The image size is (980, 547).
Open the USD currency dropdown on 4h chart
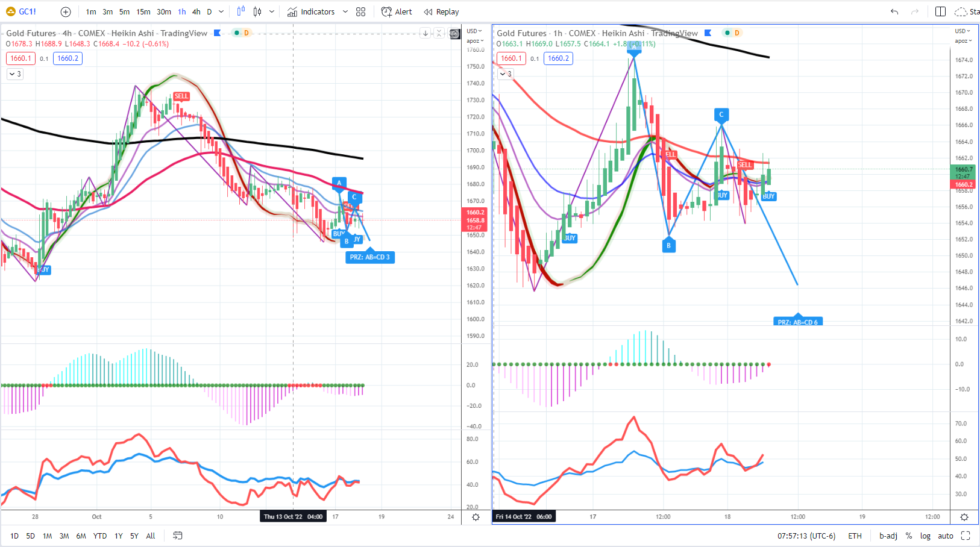coord(475,31)
